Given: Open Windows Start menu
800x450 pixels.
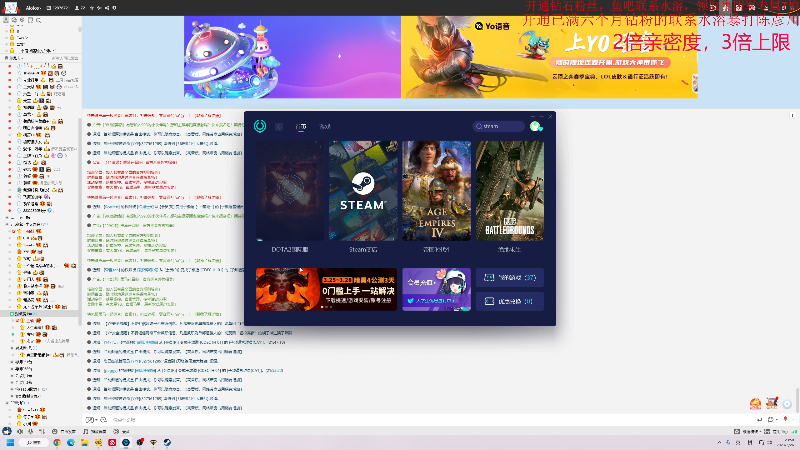Looking at the screenshot, I should (x=10, y=442).
